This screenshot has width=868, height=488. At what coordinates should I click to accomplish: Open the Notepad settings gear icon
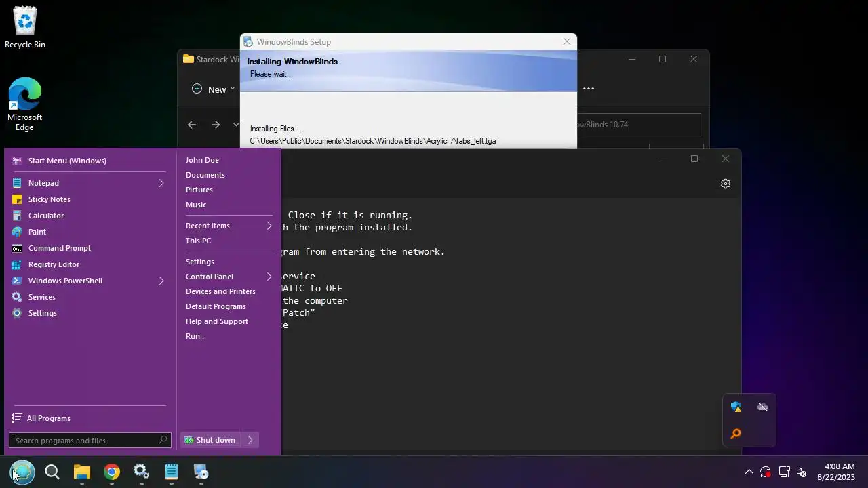coord(726,184)
